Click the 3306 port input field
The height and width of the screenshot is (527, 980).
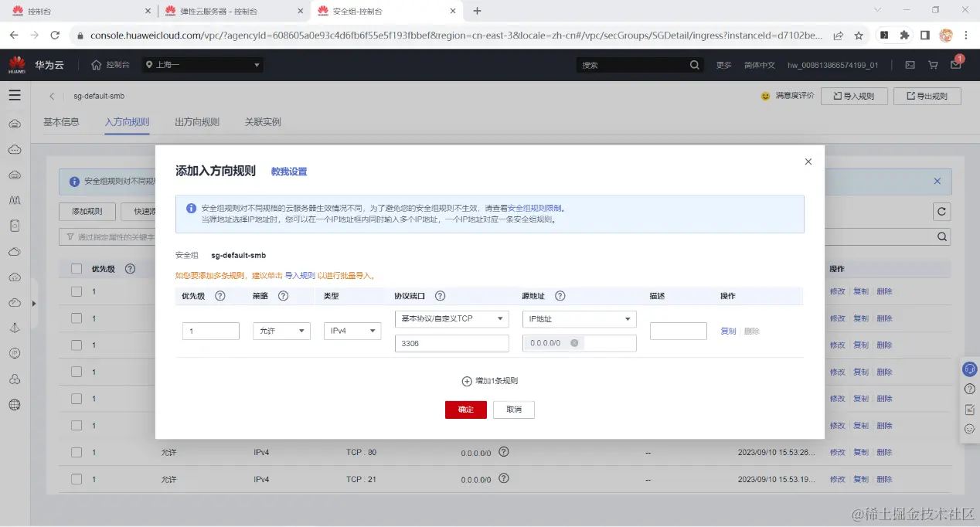click(451, 343)
